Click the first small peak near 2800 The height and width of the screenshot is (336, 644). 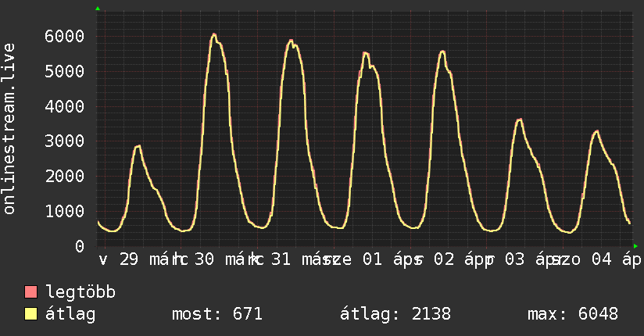138,146
